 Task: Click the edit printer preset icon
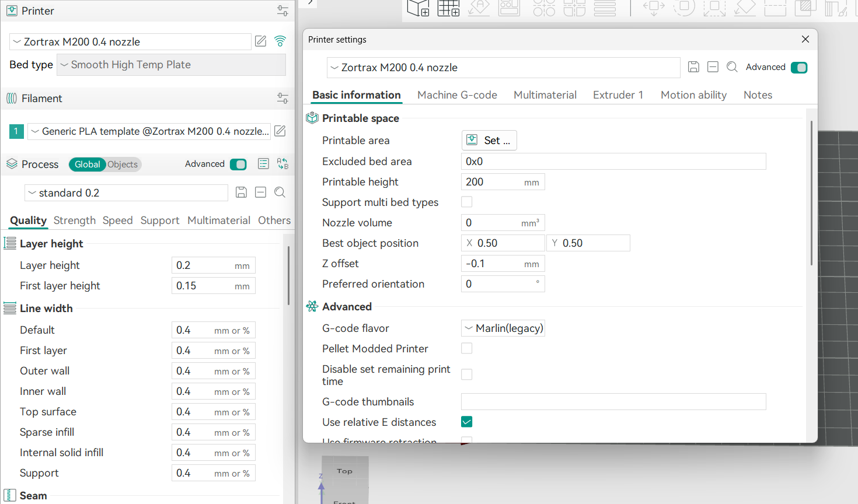(x=261, y=41)
